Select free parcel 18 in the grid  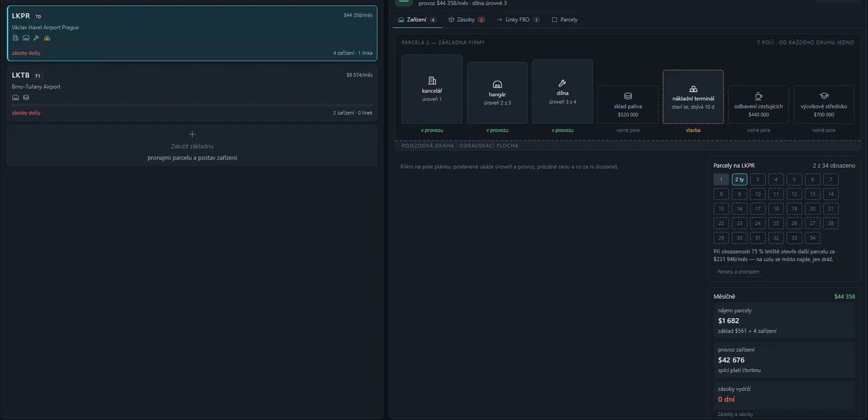pyautogui.click(x=776, y=209)
